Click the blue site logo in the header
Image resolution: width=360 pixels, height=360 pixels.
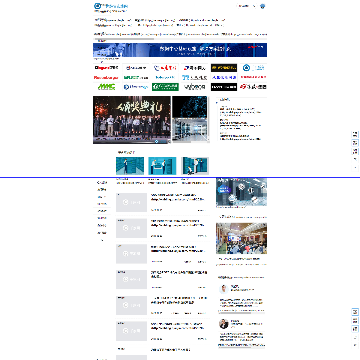pos(111,6)
